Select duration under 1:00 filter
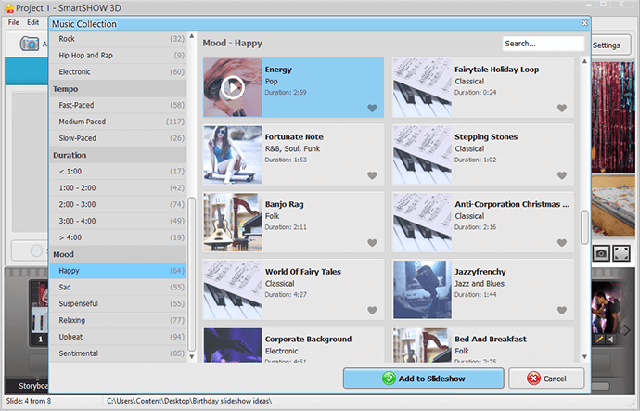Image resolution: width=640 pixels, height=411 pixels. (x=118, y=171)
